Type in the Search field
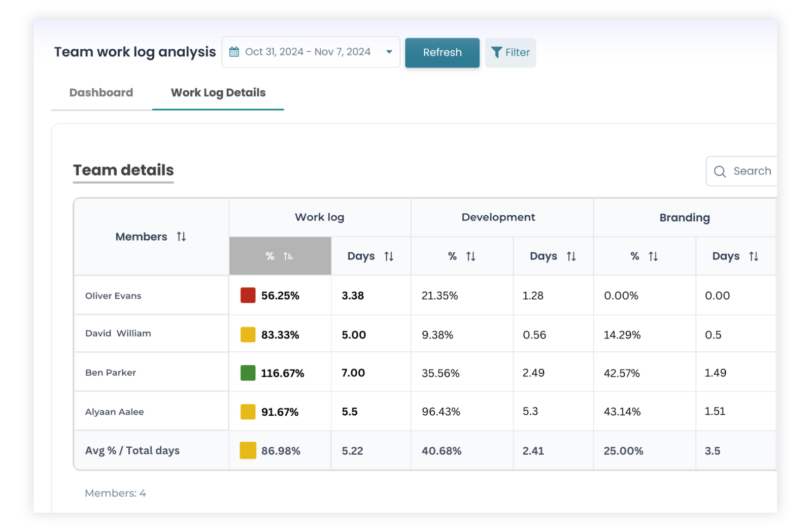 pyautogui.click(x=752, y=172)
